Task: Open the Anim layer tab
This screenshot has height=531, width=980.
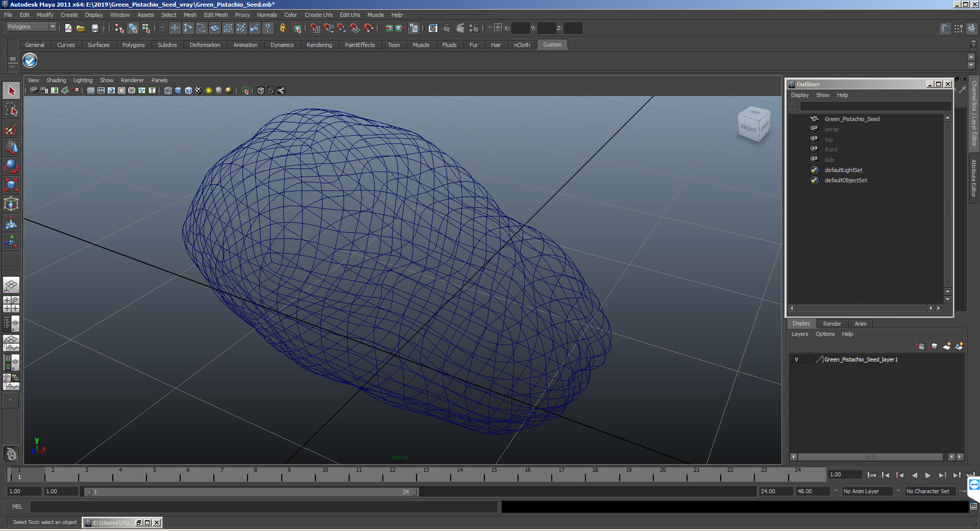Action: [x=860, y=324]
